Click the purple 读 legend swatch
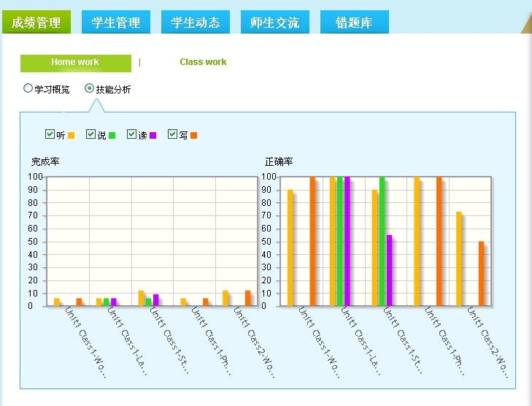The image size is (532, 406). 153,135
